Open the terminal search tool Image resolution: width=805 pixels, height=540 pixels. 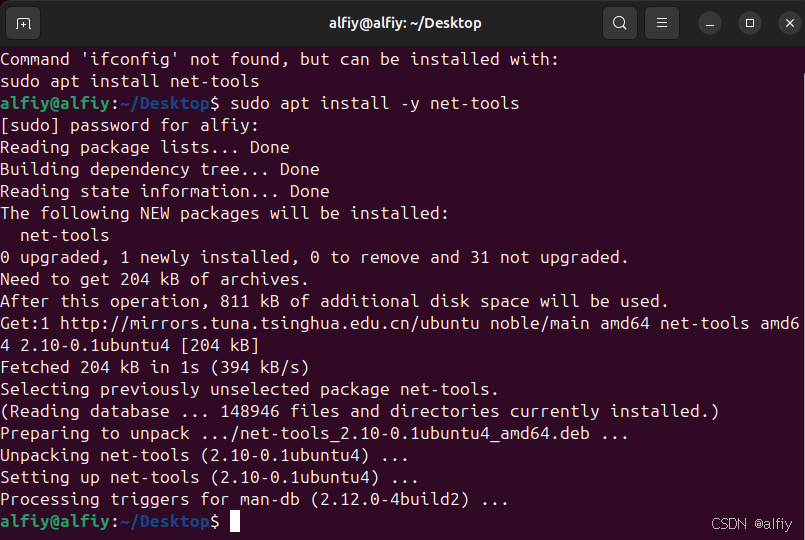[620, 23]
